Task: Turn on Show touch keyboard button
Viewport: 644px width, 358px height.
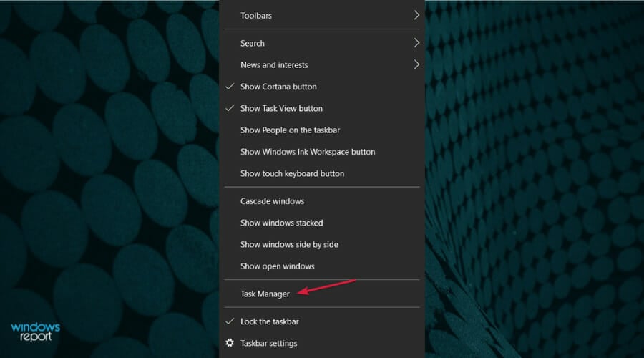Action: pos(322,174)
